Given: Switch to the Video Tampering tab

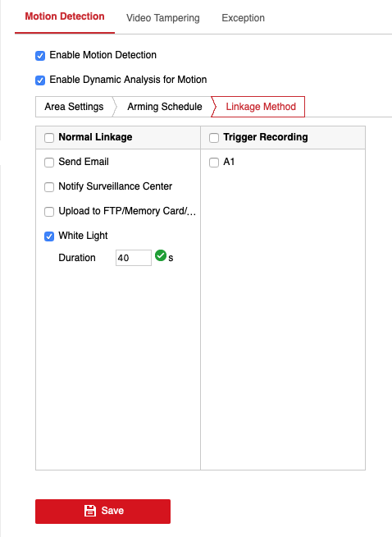Looking at the screenshot, I should 163,18.
